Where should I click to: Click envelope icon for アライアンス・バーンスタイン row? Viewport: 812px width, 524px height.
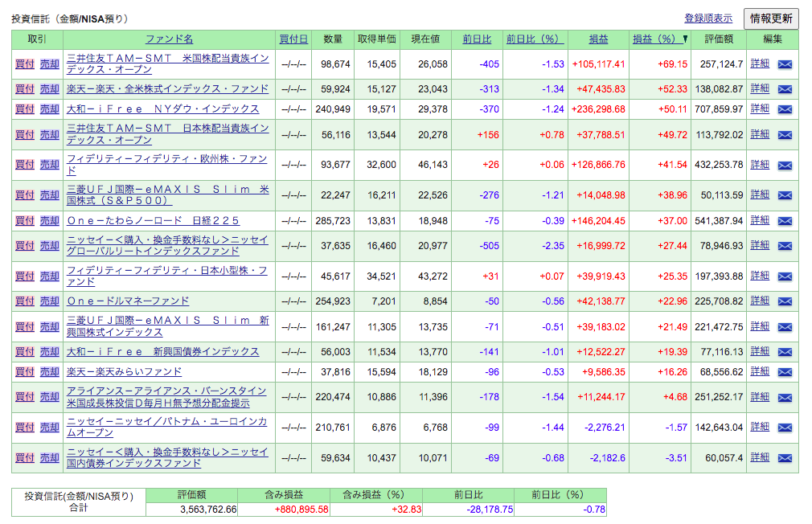[785, 398]
